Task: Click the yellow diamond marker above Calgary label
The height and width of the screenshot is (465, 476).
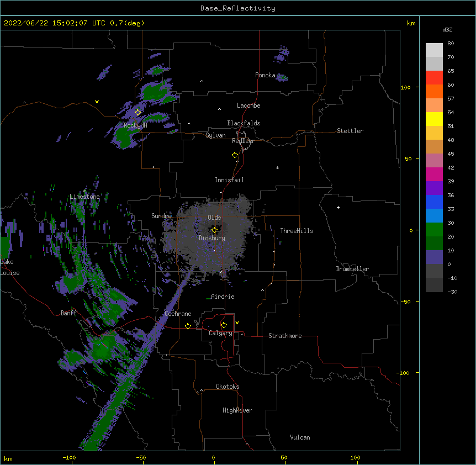Action: (x=224, y=325)
